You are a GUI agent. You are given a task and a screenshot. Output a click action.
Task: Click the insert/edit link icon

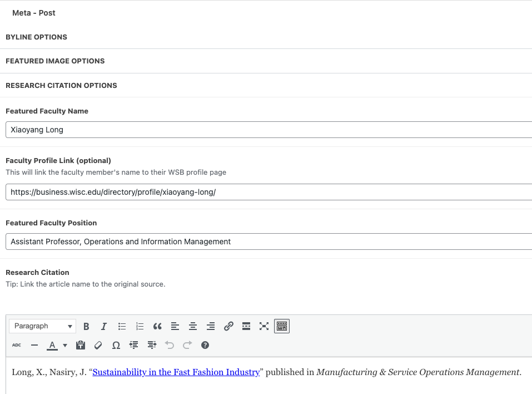228,327
